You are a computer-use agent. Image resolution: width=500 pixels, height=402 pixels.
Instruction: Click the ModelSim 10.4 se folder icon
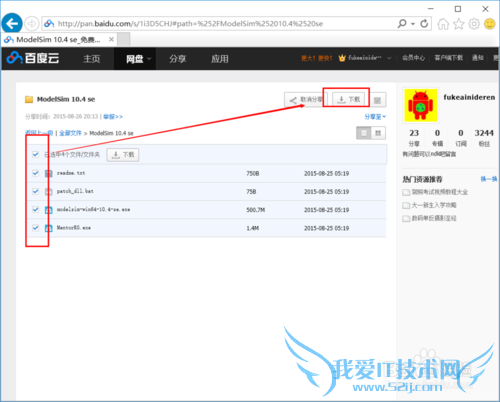(x=29, y=99)
